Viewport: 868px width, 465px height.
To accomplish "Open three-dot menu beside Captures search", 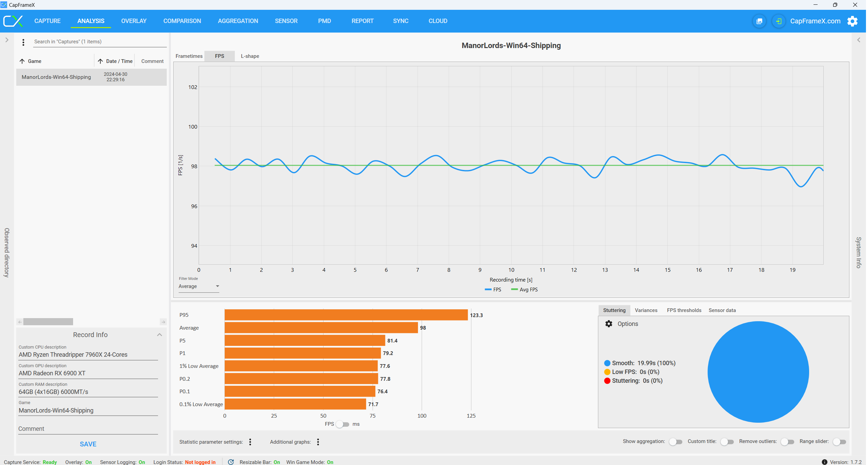I will tap(23, 42).
